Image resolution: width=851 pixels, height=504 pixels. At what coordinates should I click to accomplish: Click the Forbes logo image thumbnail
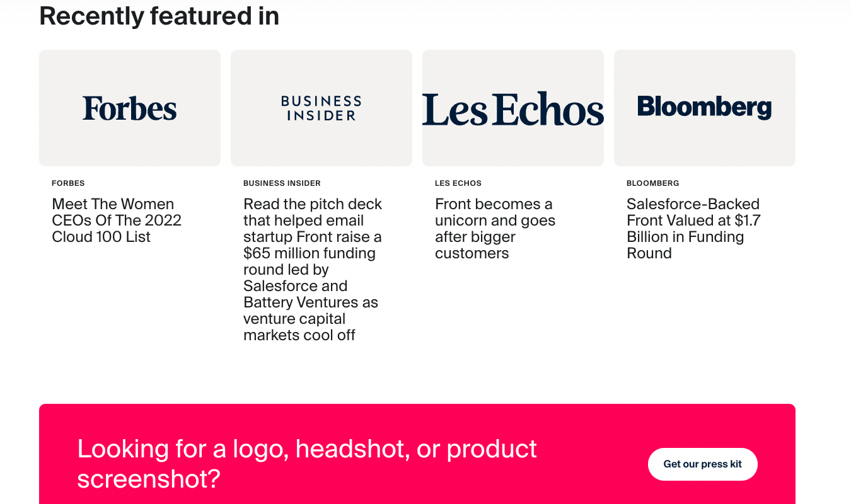129,108
